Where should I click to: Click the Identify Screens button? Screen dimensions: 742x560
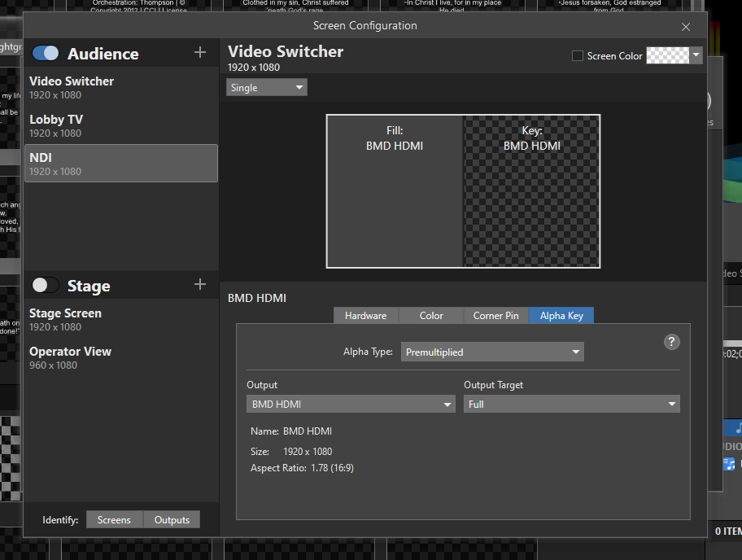click(x=114, y=519)
